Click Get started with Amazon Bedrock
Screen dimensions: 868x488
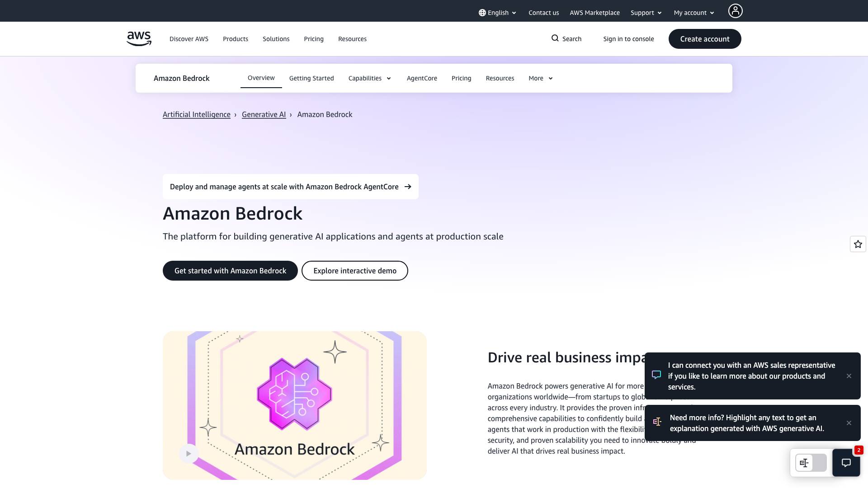230,271
